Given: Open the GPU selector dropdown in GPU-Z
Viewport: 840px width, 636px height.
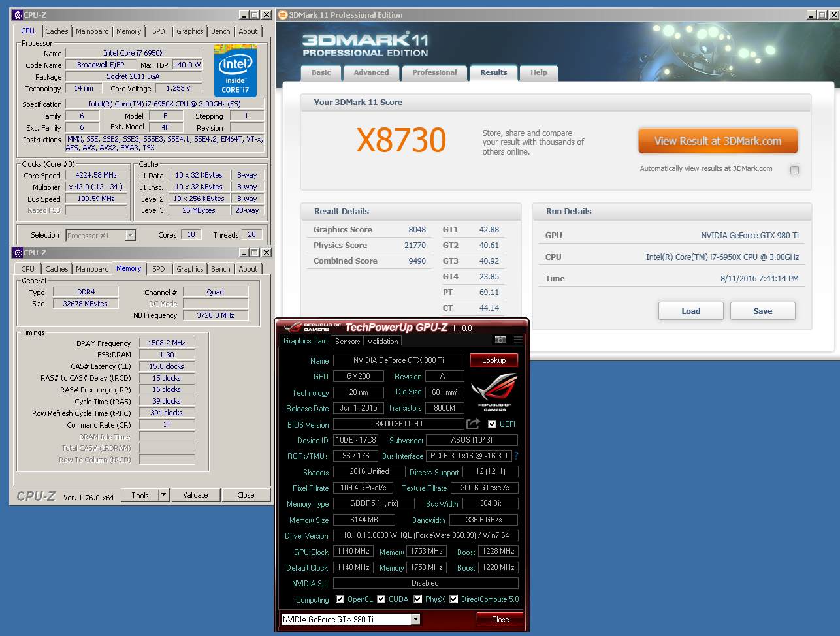Looking at the screenshot, I should [x=415, y=619].
